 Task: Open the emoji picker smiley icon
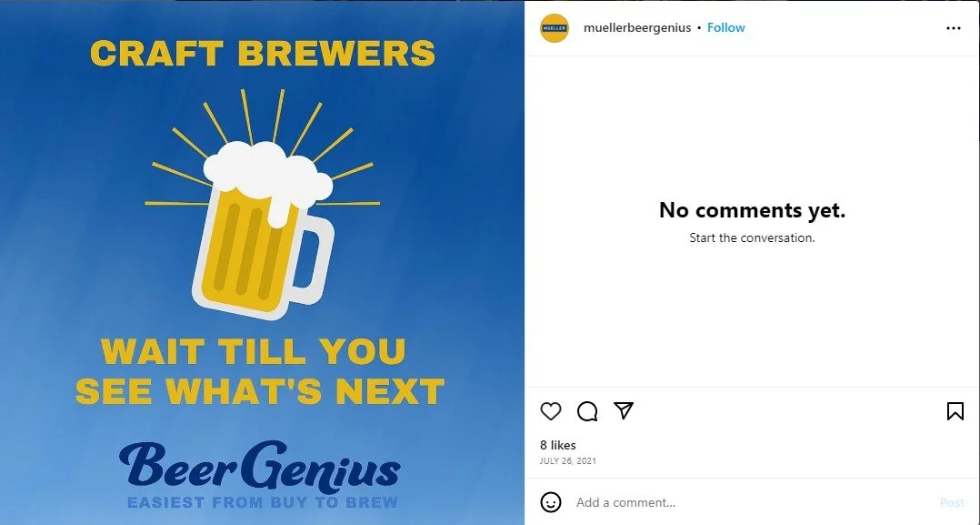point(551,502)
